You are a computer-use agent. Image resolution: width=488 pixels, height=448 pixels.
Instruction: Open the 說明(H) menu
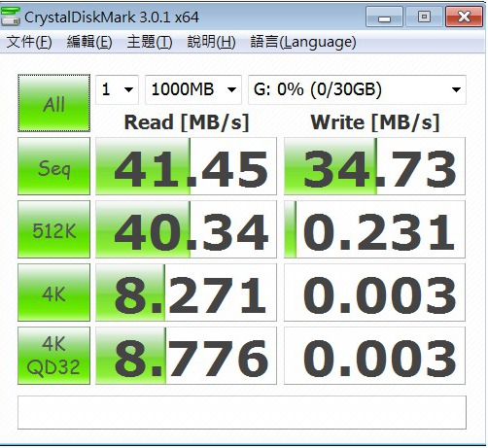click(x=211, y=42)
